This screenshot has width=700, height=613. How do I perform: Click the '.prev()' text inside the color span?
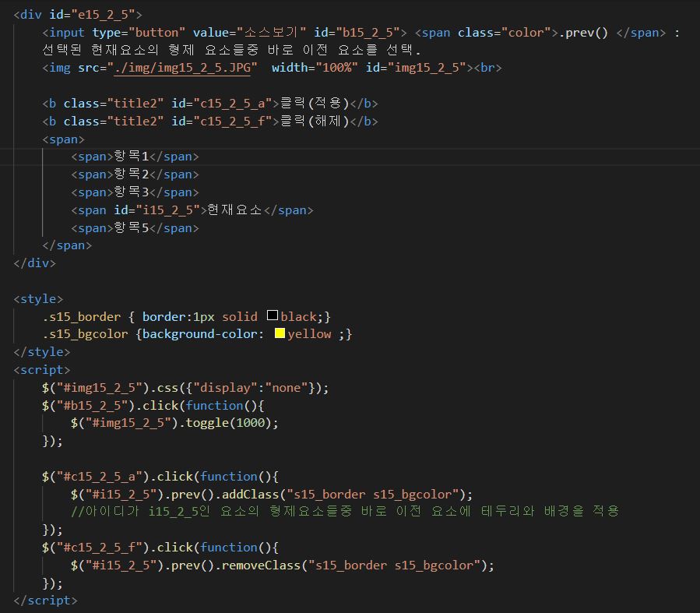tap(583, 33)
